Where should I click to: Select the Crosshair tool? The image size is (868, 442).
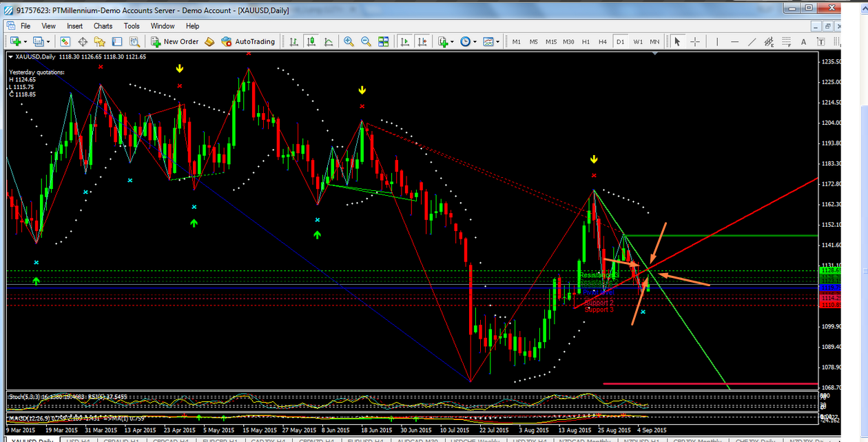click(694, 41)
